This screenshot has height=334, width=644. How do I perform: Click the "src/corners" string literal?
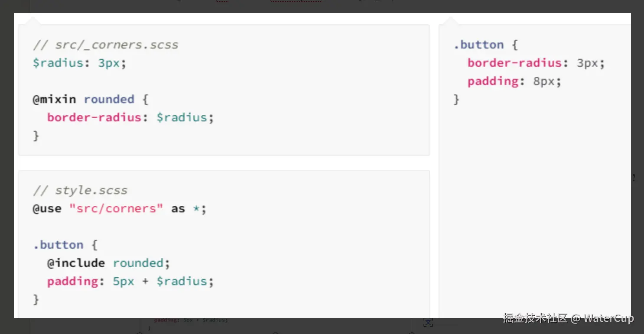pos(116,208)
